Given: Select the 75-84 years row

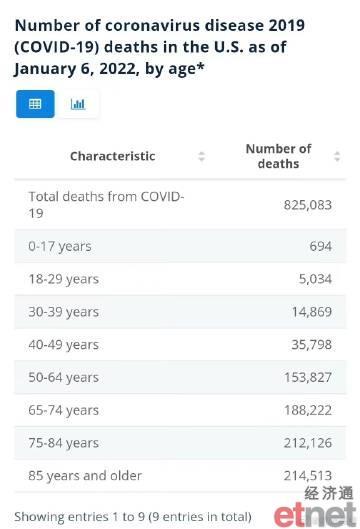Looking at the screenshot, I should [x=180, y=443].
